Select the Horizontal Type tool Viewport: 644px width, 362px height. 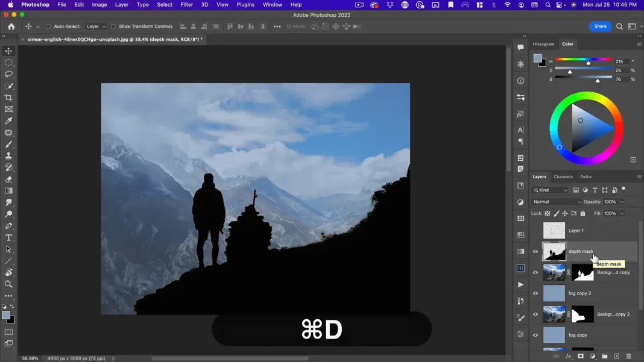[x=8, y=238]
